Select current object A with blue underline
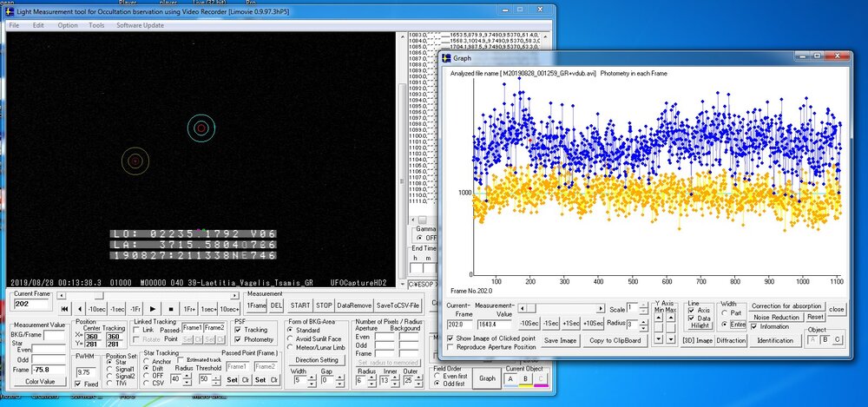This screenshot has height=407, width=868. [510, 377]
